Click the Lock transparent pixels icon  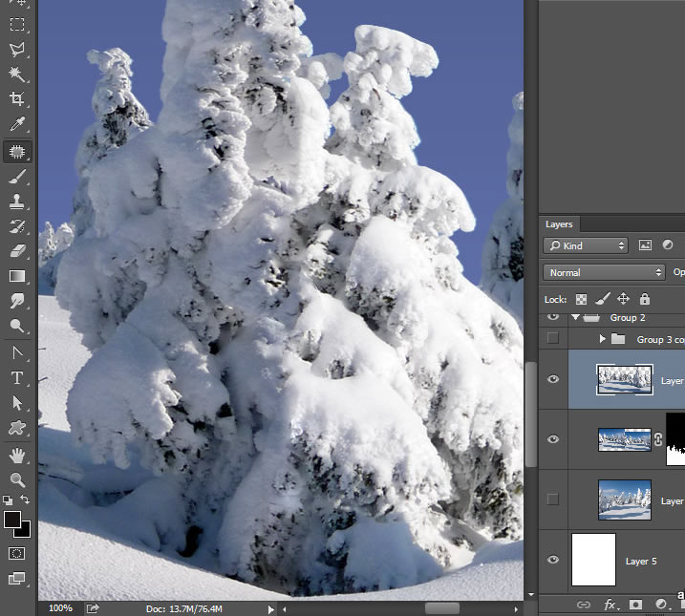click(x=581, y=299)
